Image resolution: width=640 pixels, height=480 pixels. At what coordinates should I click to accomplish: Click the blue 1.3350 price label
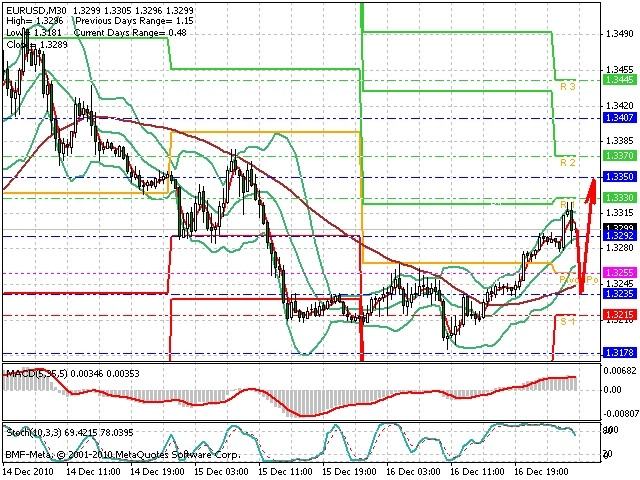point(620,177)
